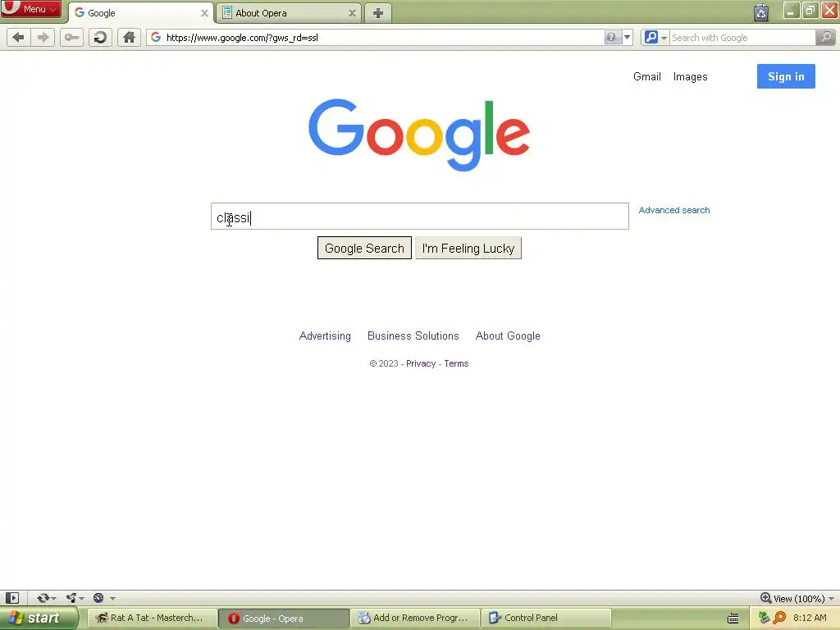Open the About Google link

click(x=508, y=336)
